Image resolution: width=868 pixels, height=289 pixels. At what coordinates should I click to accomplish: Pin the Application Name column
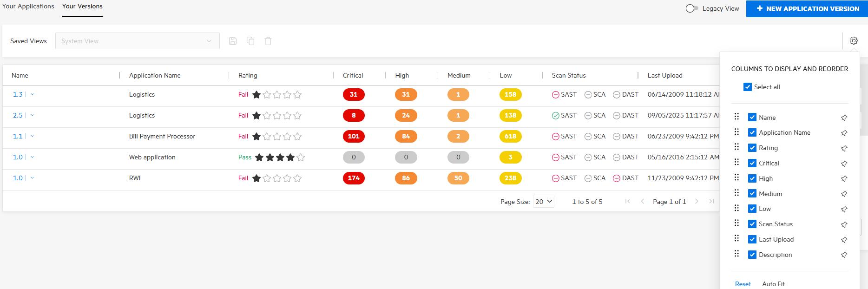coord(844,133)
